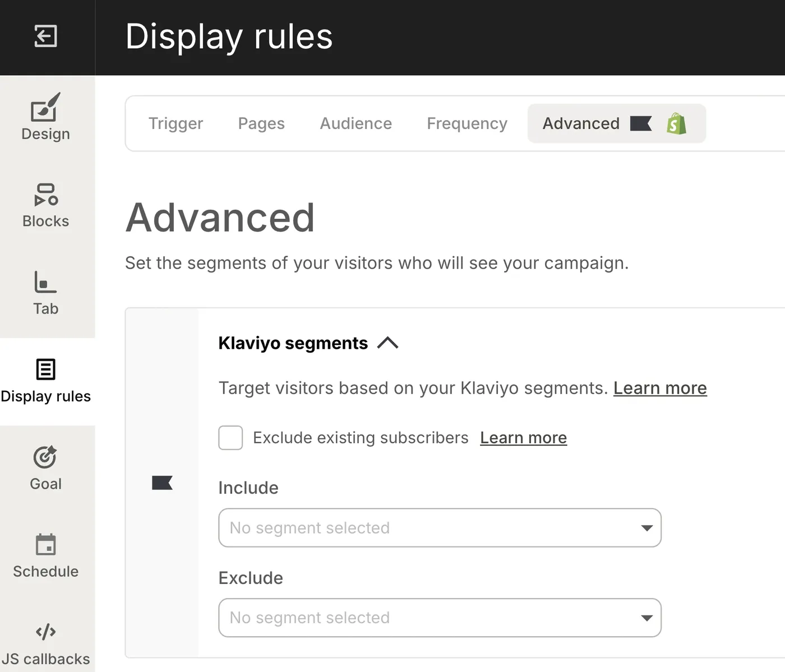Viewport: 785px width, 672px height.
Task: Open Learn more link about Klaviyo segments
Action: coord(660,388)
